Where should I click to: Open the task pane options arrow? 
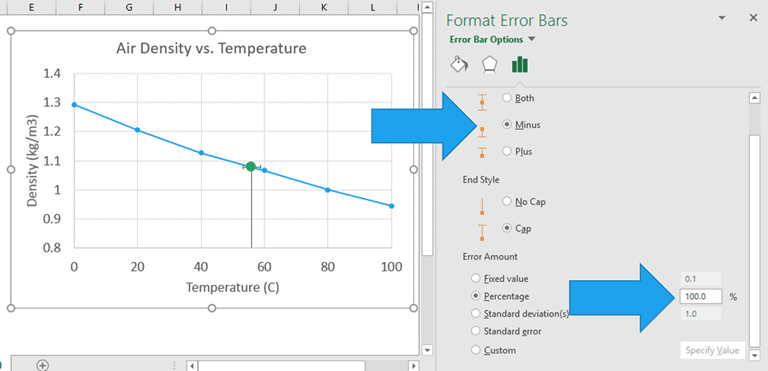721,18
